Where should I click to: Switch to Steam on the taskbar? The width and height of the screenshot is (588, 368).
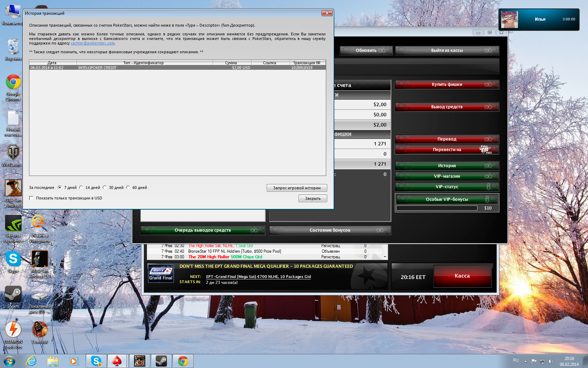[161, 361]
